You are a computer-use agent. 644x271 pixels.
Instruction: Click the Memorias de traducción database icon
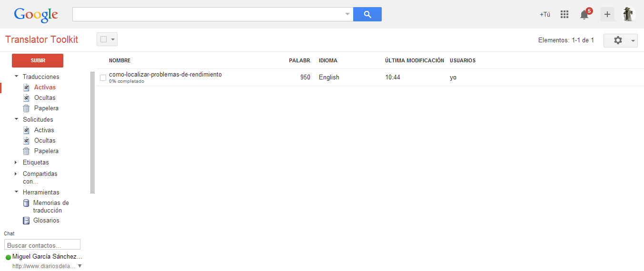coord(27,203)
